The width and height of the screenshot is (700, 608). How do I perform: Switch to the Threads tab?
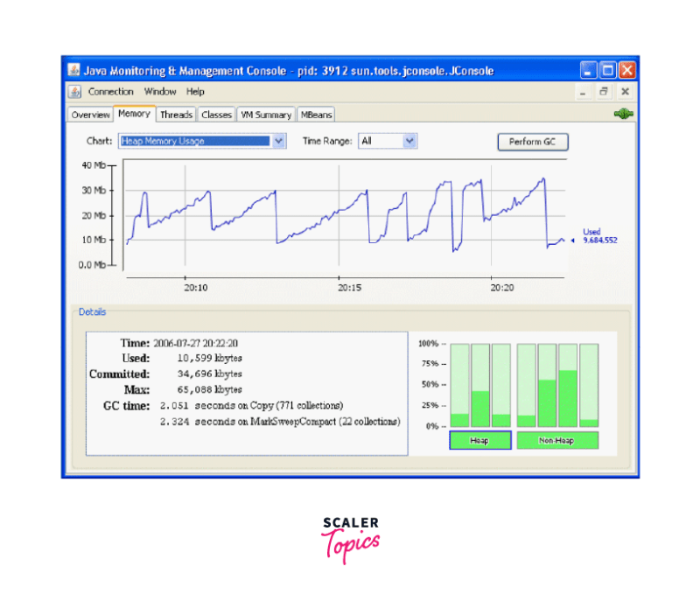[x=176, y=114]
